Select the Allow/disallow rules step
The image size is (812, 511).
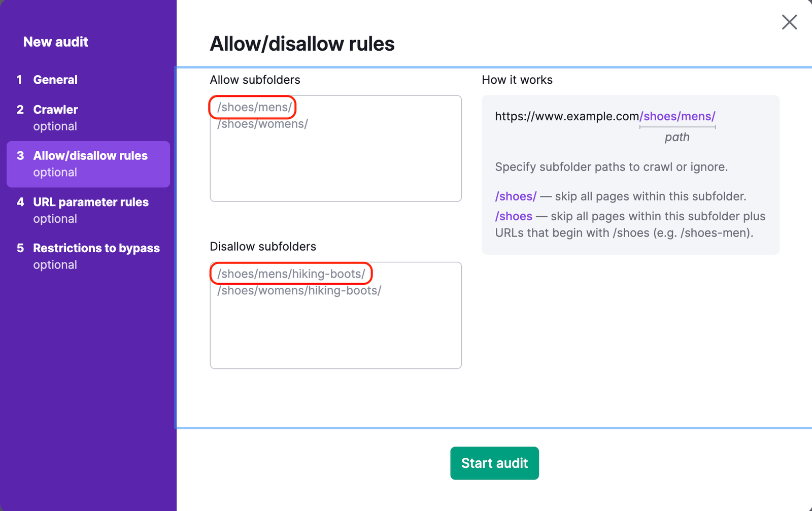[90, 156]
